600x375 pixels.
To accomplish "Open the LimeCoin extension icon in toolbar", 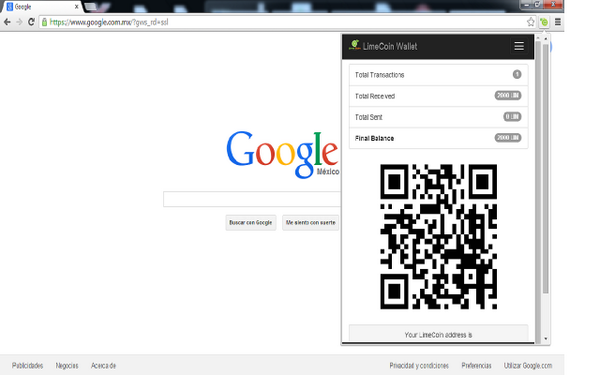I will pyautogui.click(x=544, y=22).
